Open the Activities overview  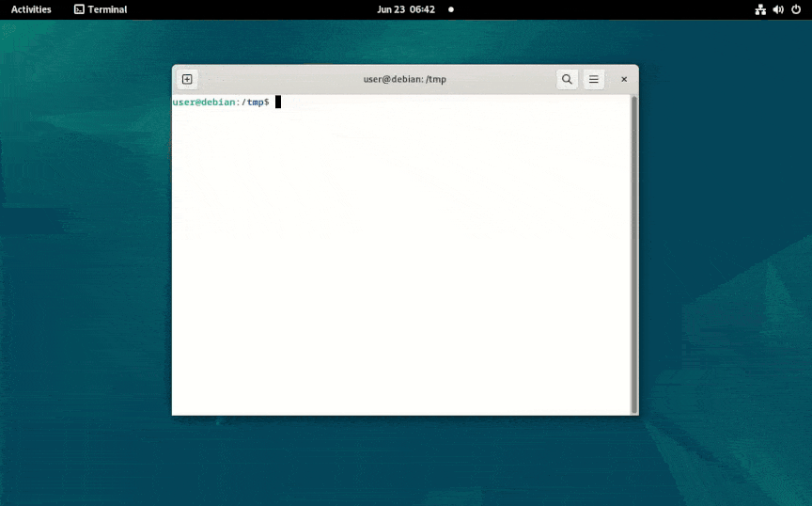(31, 9)
